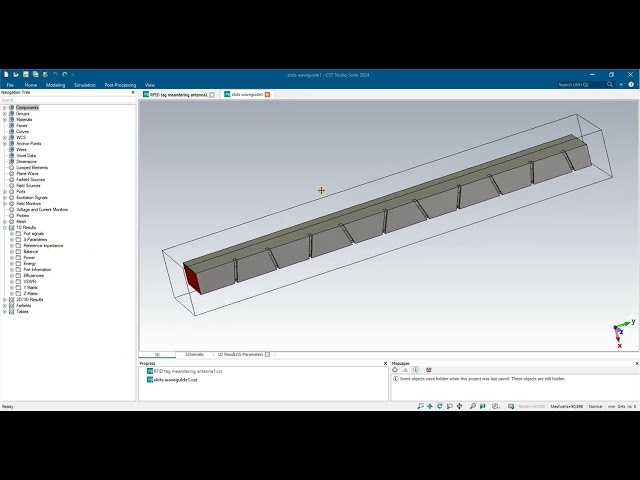Click the XYZ coordinate axis indicator
Screen dimensions: 640x480
[x=624, y=333]
